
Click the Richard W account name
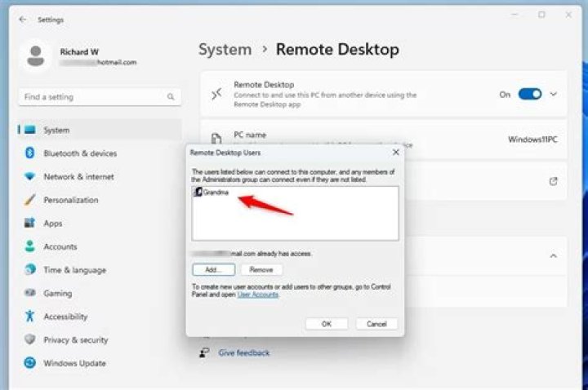coord(79,51)
